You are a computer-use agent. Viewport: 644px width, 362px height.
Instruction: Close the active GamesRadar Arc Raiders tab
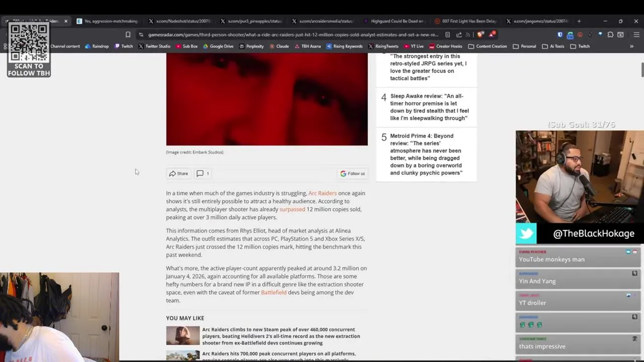tap(65, 21)
